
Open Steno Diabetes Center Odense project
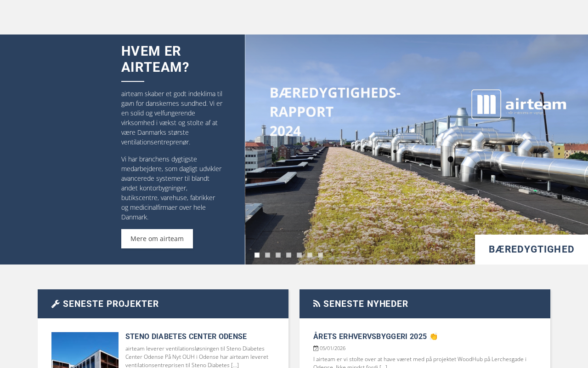(x=186, y=337)
